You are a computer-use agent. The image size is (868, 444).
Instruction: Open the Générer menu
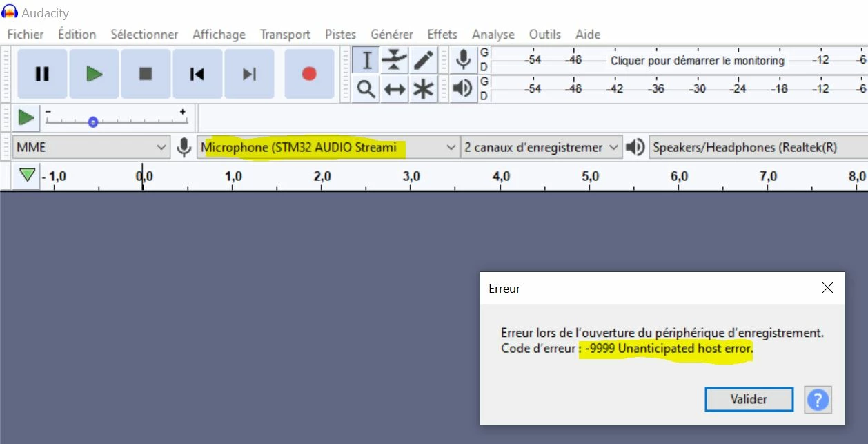(x=392, y=34)
